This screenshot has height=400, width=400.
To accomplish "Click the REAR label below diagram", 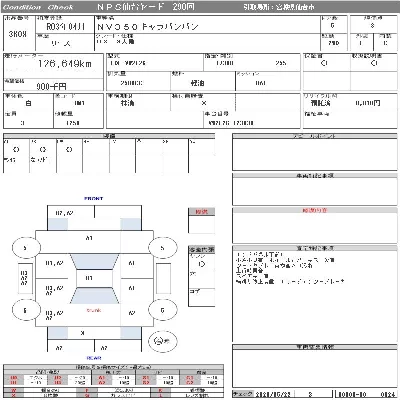I will coord(94,358).
